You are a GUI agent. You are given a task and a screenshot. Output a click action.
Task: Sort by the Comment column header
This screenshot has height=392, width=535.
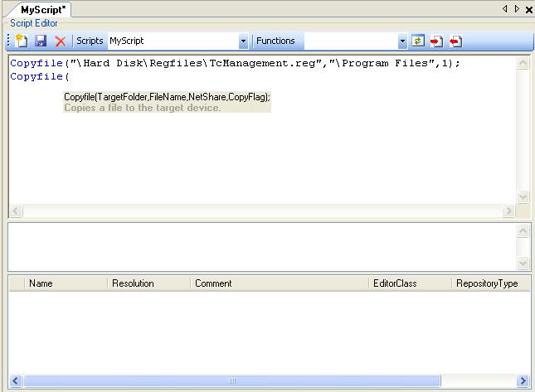point(280,283)
